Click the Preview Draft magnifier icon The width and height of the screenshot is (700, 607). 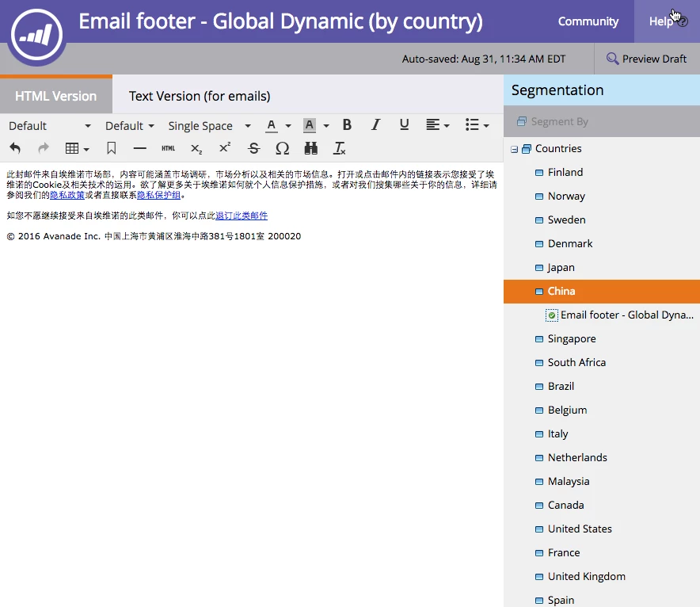click(x=612, y=59)
